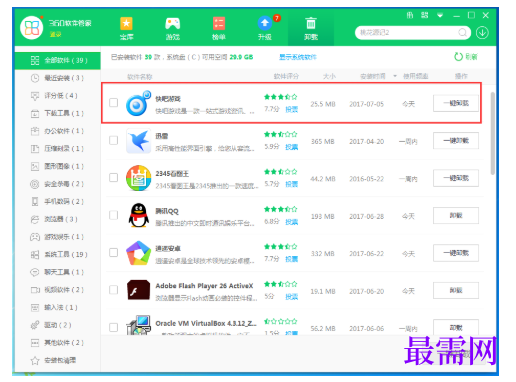This screenshot has height=382, width=516.
Task: Click the show system software link
Action: coord(298,57)
